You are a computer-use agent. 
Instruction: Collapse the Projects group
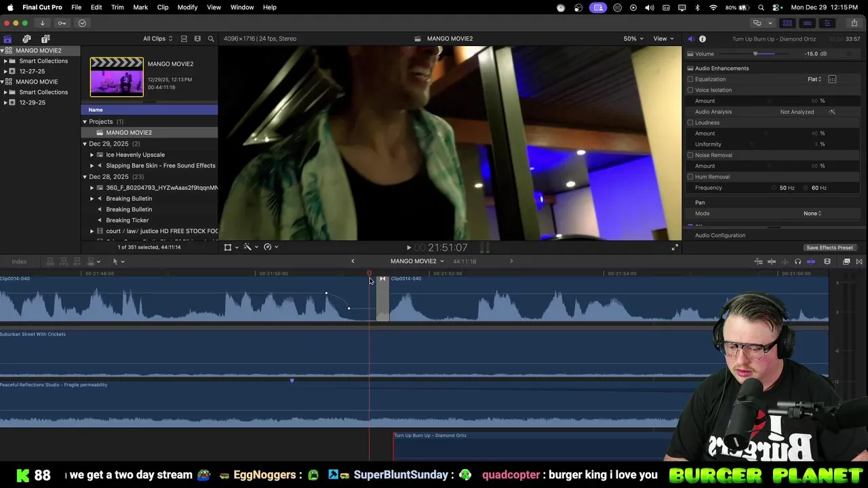[85, 122]
